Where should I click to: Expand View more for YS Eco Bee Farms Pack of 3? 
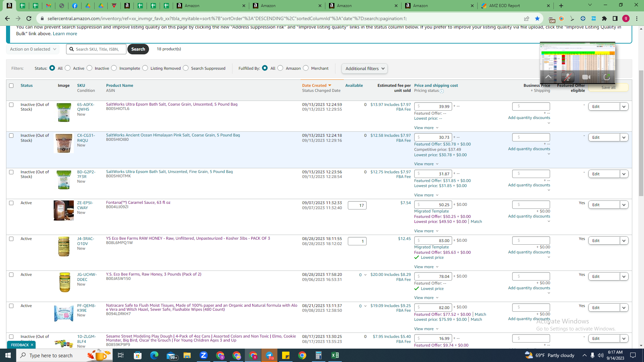(x=426, y=267)
